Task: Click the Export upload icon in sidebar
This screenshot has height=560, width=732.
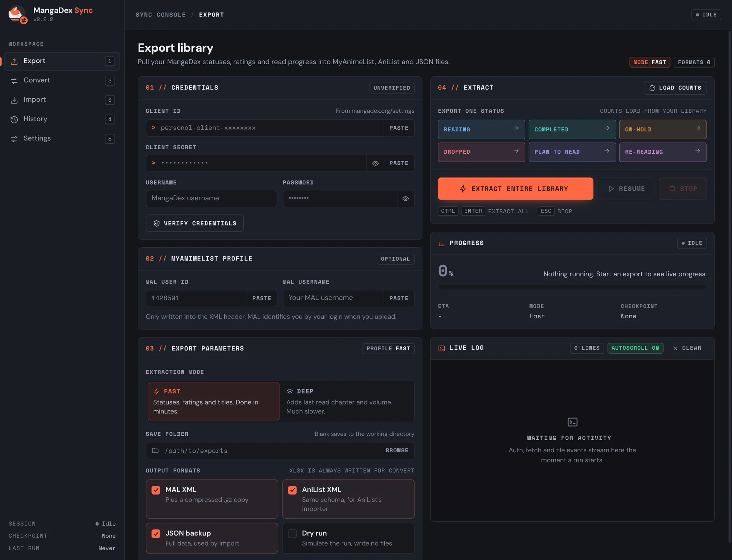Action: click(x=14, y=61)
